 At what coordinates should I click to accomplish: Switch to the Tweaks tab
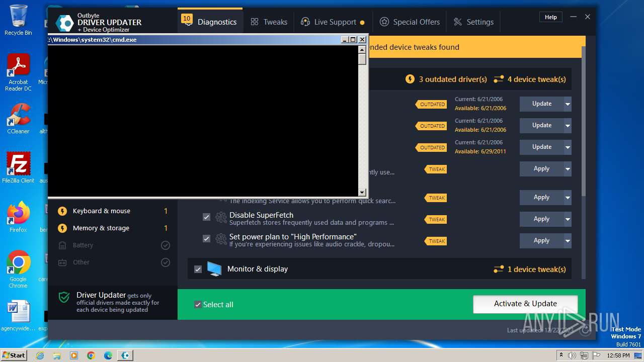(269, 22)
